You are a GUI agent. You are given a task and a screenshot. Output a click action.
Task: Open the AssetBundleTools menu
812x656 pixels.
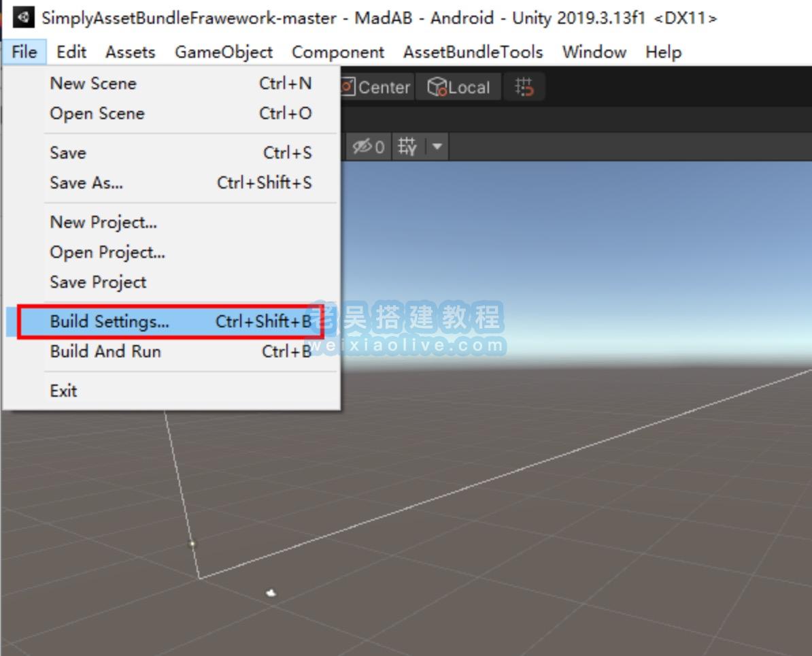473,52
